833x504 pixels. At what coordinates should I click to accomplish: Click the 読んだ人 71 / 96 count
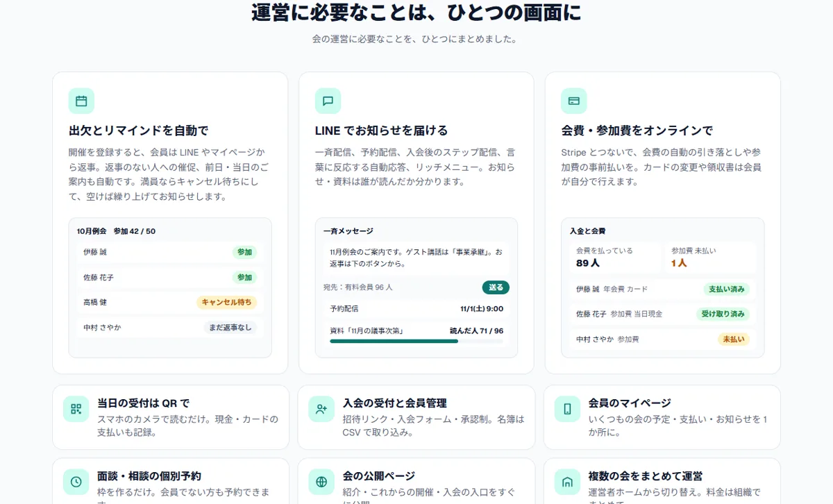(x=477, y=330)
